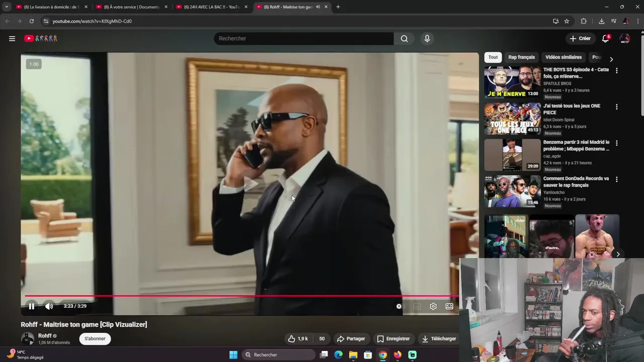Select the Tout filter chip

tap(493, 57)
